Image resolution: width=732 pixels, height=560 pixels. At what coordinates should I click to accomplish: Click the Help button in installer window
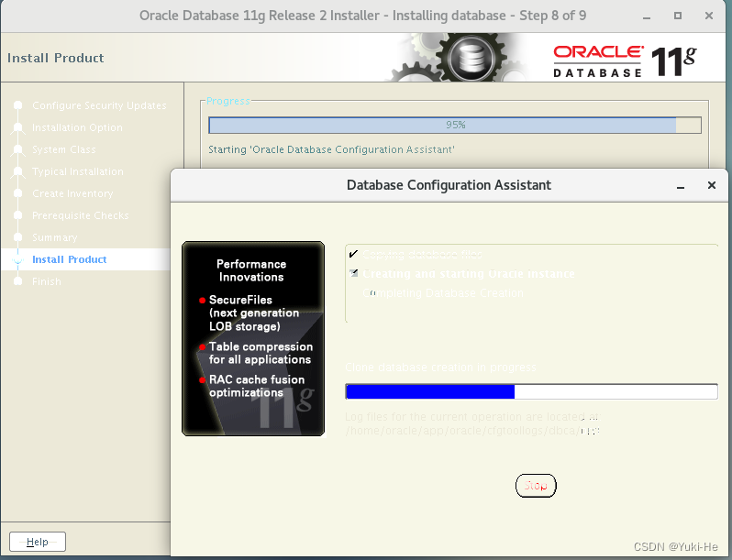38,542
